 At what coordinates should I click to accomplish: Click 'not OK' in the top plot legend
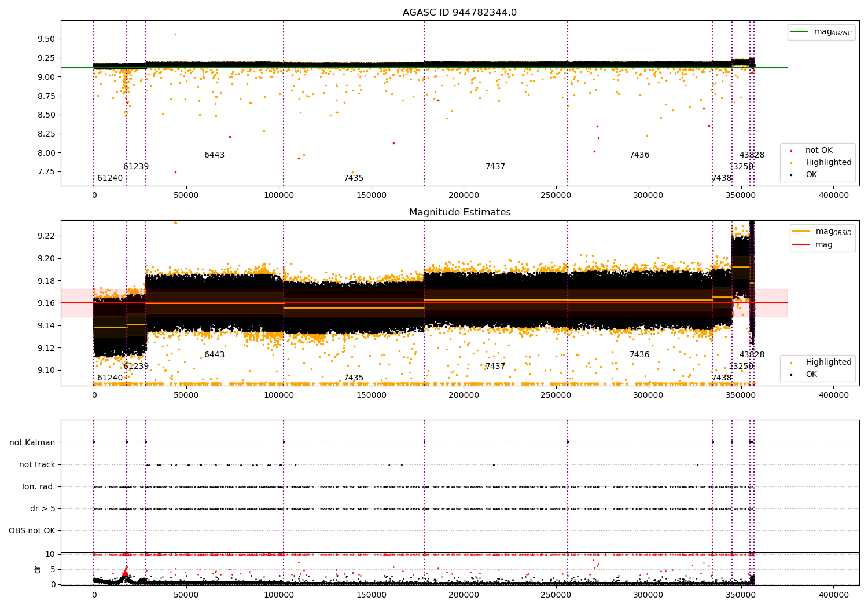(818, 151)
